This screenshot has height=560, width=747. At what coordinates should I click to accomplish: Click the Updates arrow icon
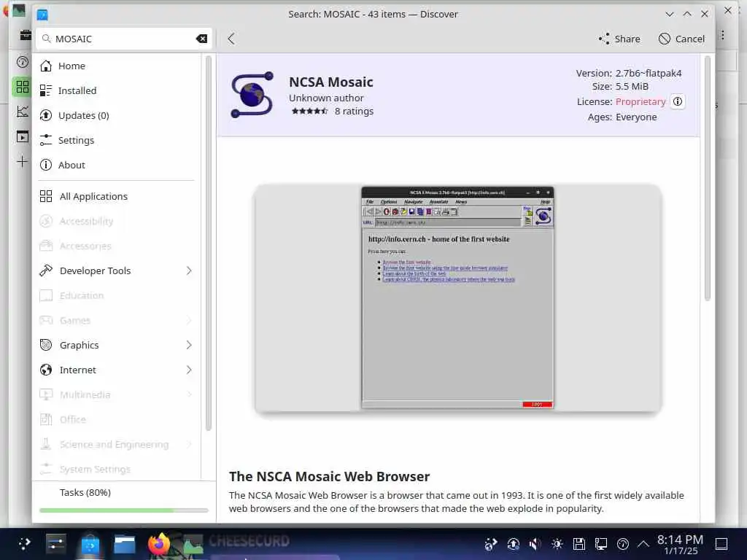46,115
